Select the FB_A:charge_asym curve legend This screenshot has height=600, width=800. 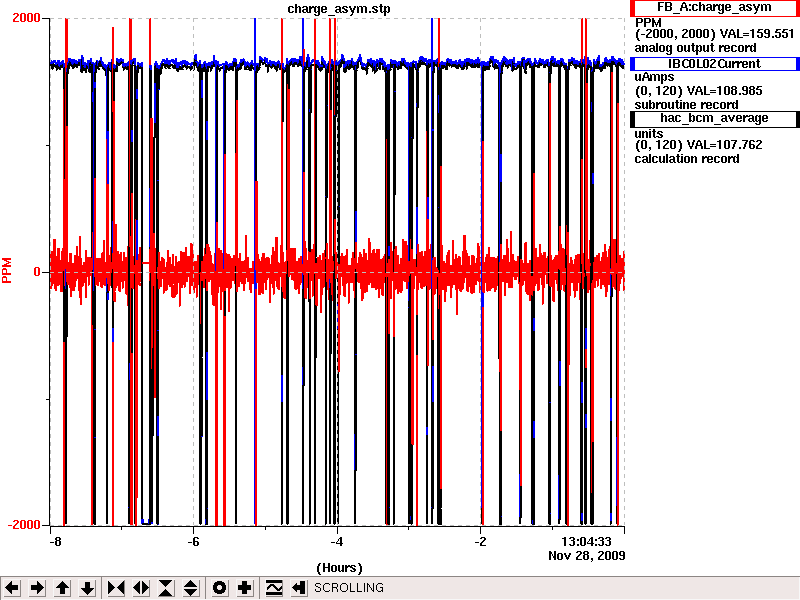click(714, 8)
